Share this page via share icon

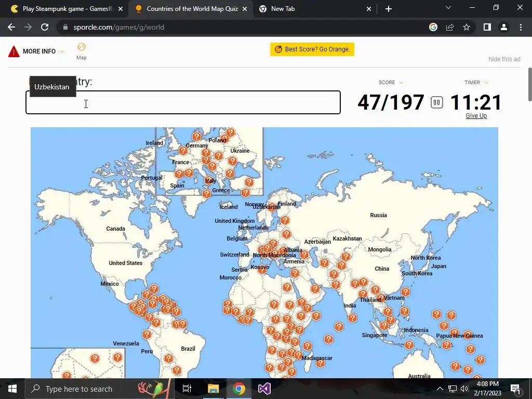pyautogui.click(x=450, y=27)
